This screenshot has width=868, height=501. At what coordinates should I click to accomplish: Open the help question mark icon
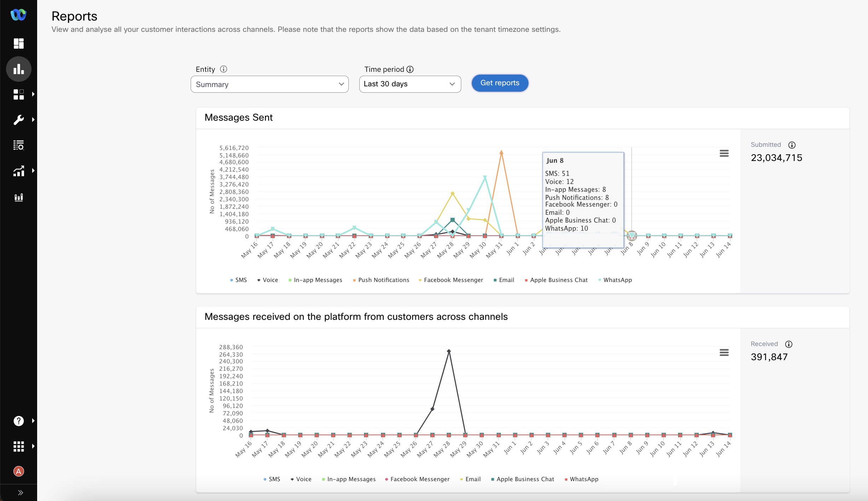pos(18,421)
